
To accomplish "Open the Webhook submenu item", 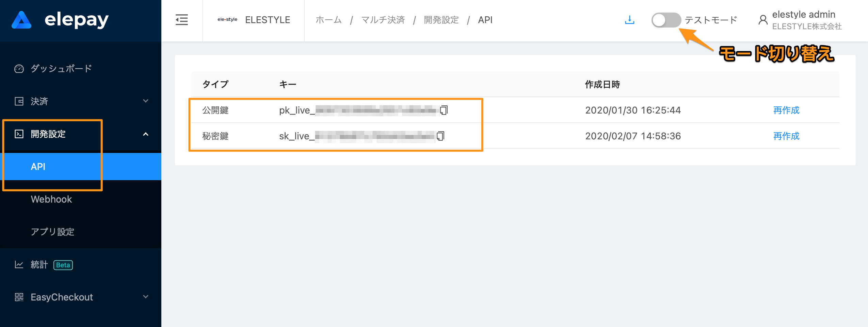I will pos(51,199).
